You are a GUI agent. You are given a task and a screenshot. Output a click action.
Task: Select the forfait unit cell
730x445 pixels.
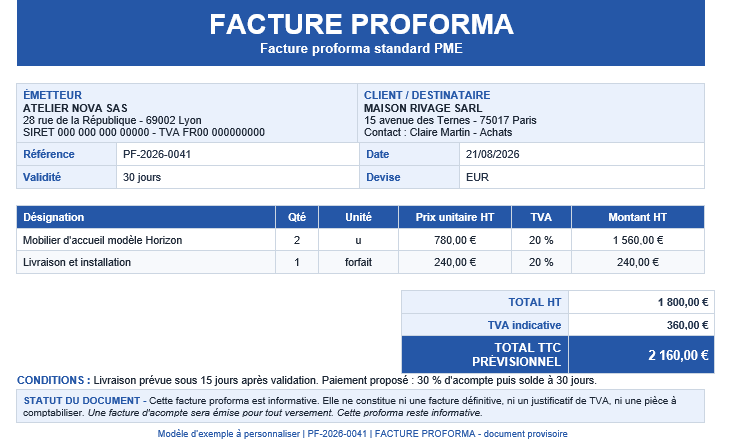[x=358, y=263]
